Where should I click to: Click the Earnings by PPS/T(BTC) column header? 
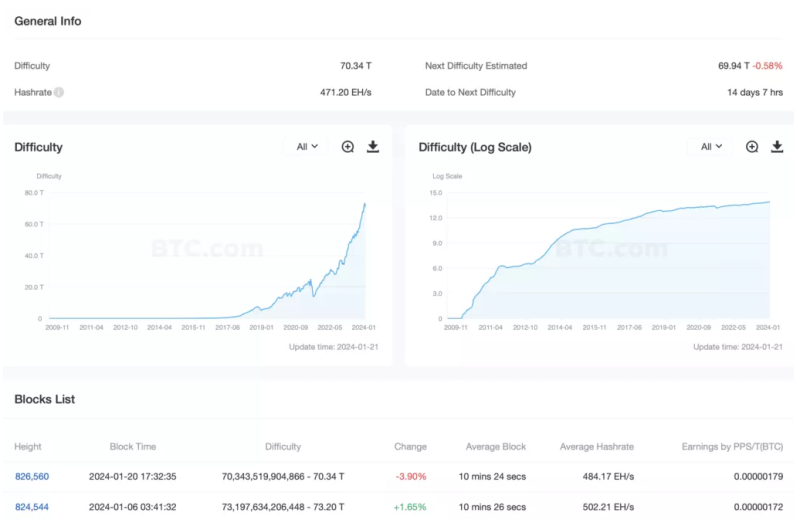tap(729, 446)
